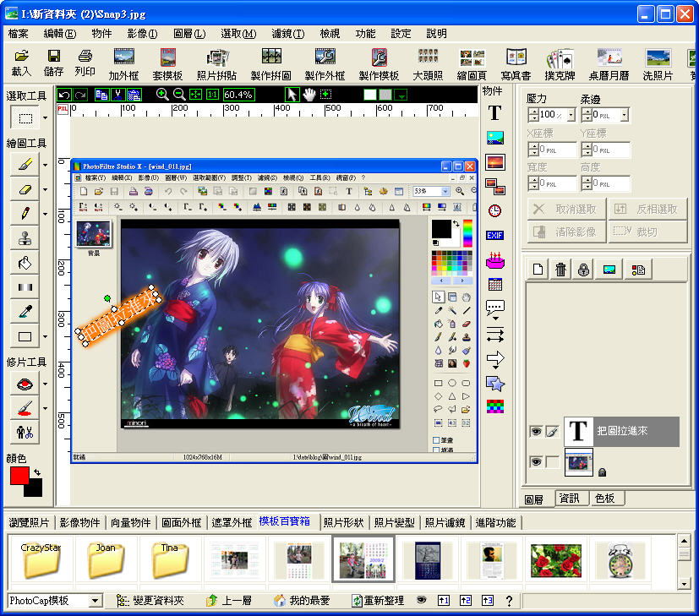Image resolution: width=699 pixels, height=616 pixels.
Task: Open the 濾鏡(T) menu
Action: tap(288, 34)
